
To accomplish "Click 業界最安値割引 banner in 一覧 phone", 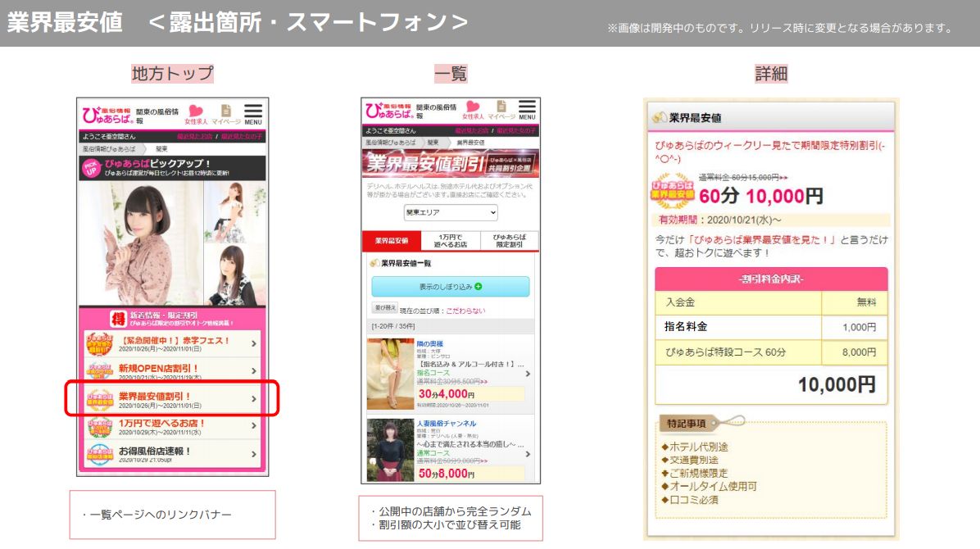I will 450,164.
